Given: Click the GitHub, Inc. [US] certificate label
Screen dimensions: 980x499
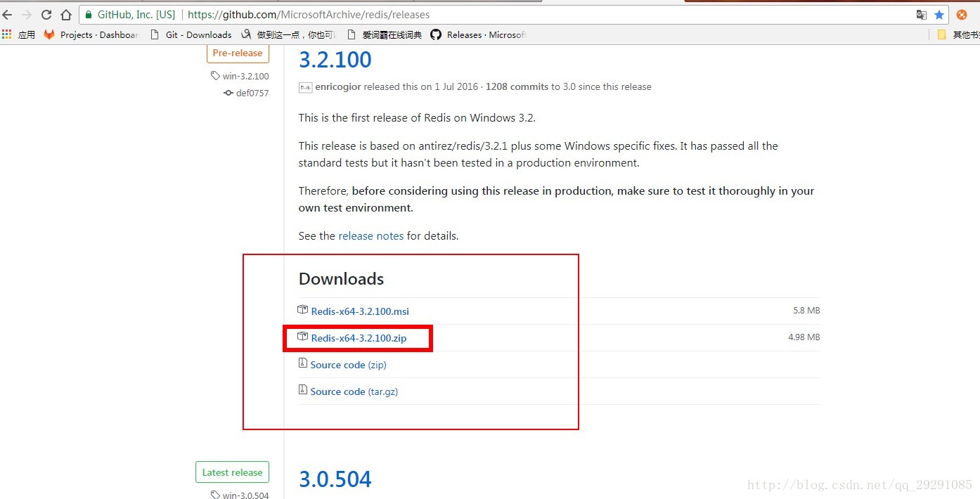Looking at the screenshot, I should pyautogui.click(x=136, y=14).
